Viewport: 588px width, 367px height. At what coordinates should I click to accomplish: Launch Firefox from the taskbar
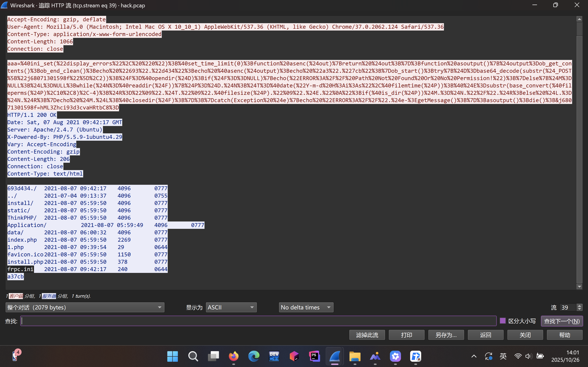[233, 356]
